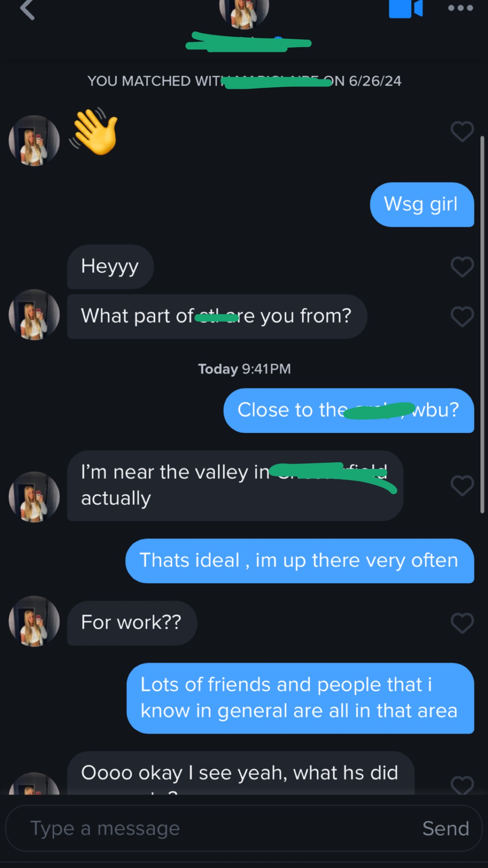Screen dimensions: 488x868
Task: Tap the Send button
Action: 446,828
